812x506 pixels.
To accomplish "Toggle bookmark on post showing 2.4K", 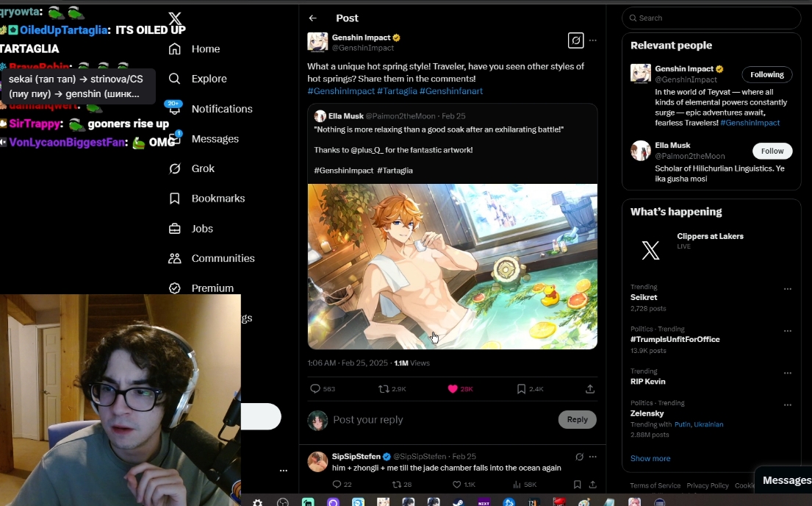I will click(522, 389).
